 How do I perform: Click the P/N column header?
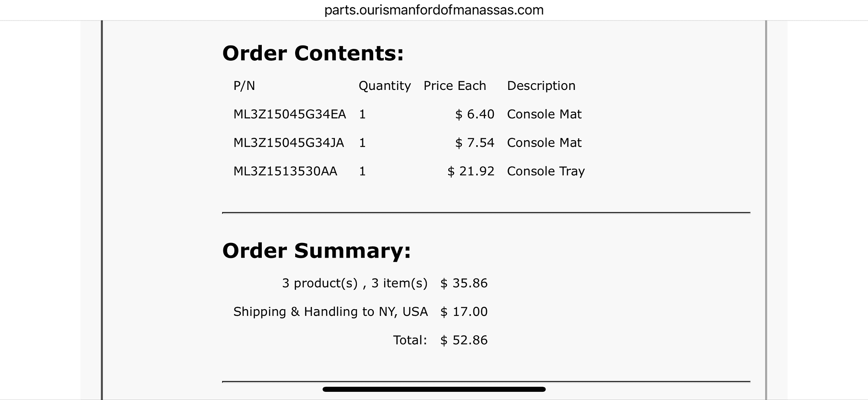(x=244, y=86)
